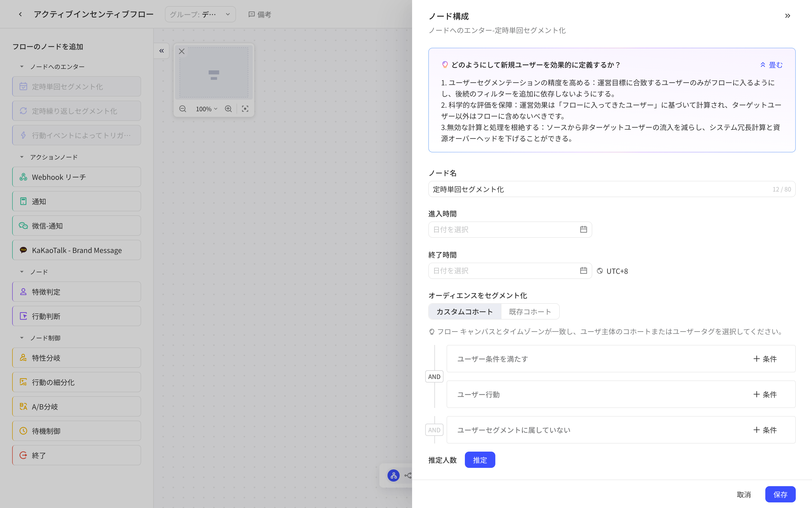Collapse the アクションノード section
The image size is (812, 508).
point(22,157)
